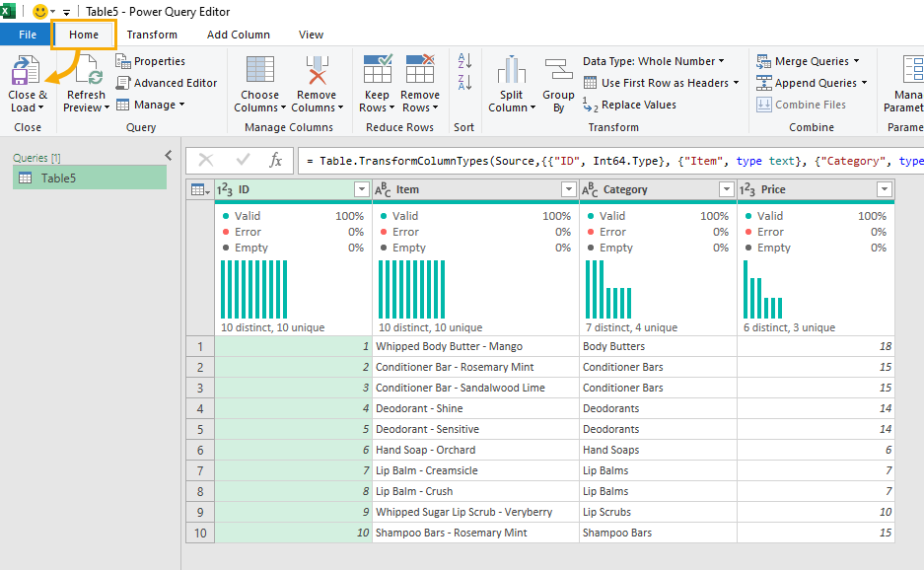Click cell 'Hand Soap - Orchard'
The width and height of the screenshot is (924, 570).
point(475,451)
